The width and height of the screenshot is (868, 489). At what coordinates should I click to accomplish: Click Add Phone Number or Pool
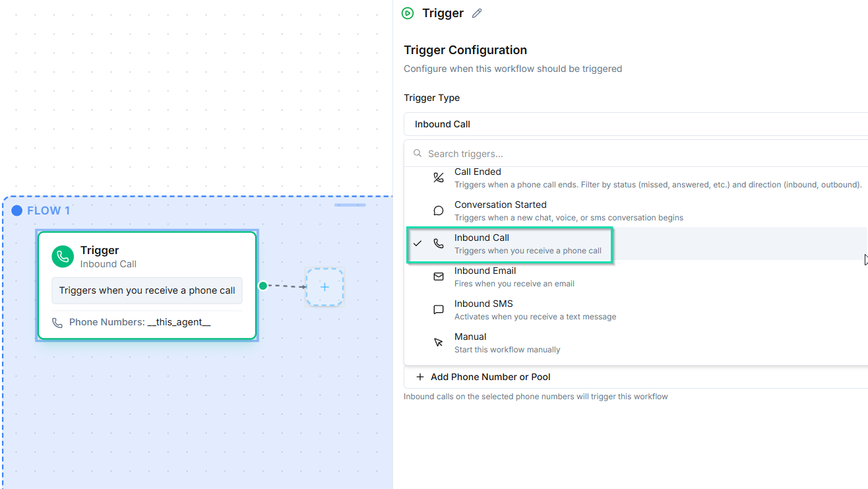tap(490, 377)
